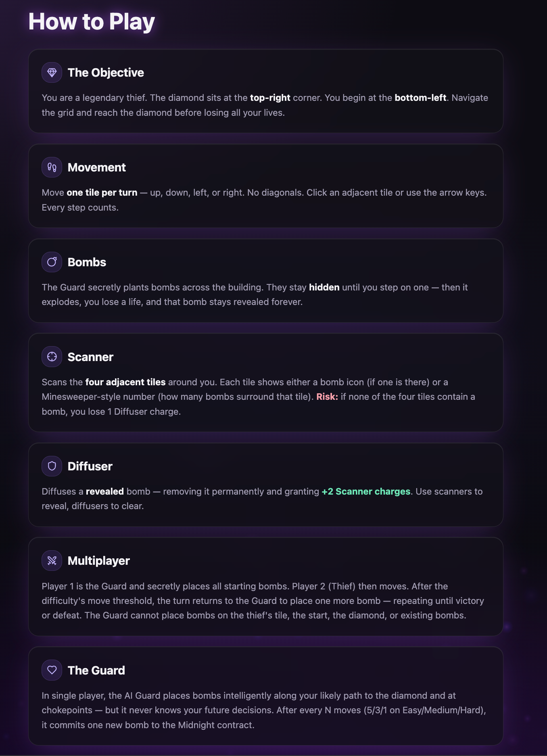
Task: Select the Diffuser section heading
Action: [90, 466]
